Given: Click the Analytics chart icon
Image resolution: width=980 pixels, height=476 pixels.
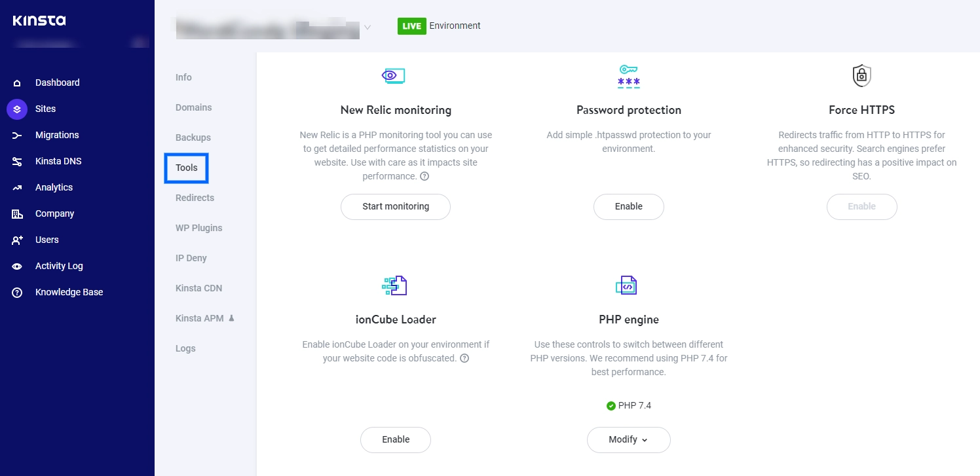Looking at the screenshot, I should point(17,188).
